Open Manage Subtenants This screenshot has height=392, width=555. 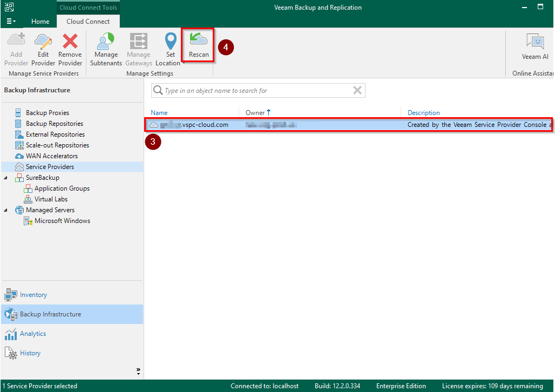click(106, 49)
